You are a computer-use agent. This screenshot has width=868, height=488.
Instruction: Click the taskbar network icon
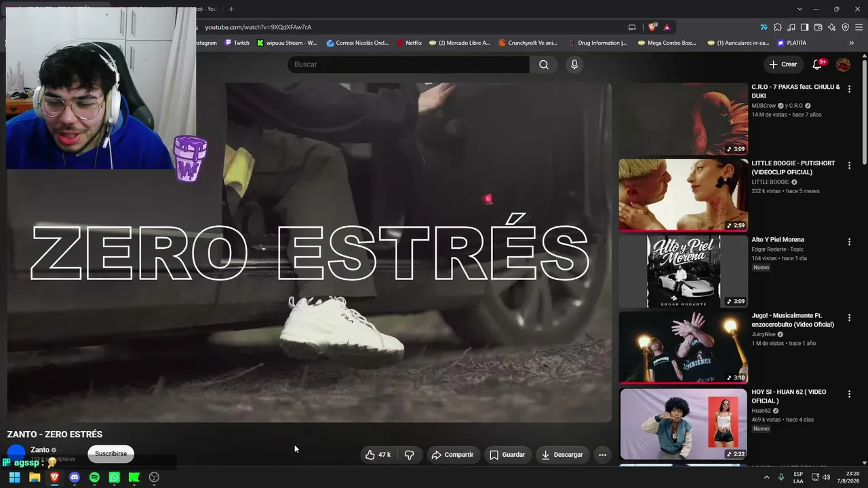[815, 477]
